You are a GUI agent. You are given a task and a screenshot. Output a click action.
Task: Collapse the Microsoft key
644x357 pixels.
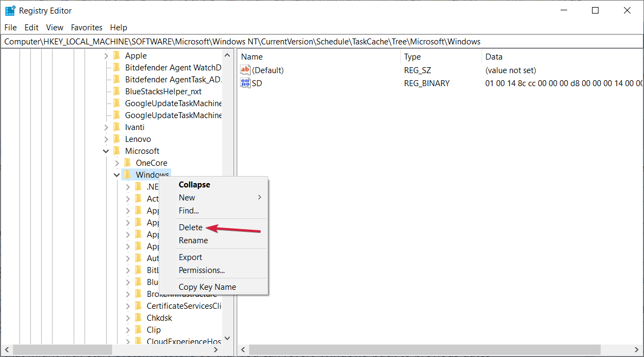[x=106, y=151]
